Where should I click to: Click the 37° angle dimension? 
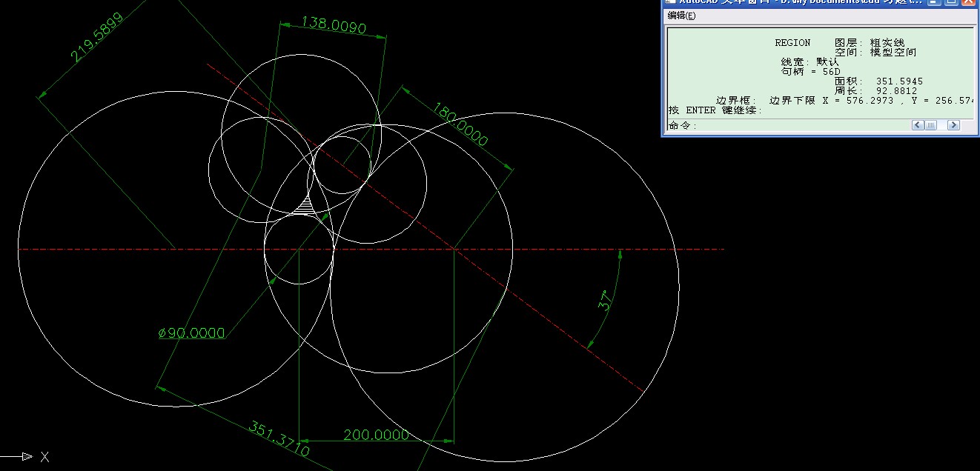coord(606,301)
